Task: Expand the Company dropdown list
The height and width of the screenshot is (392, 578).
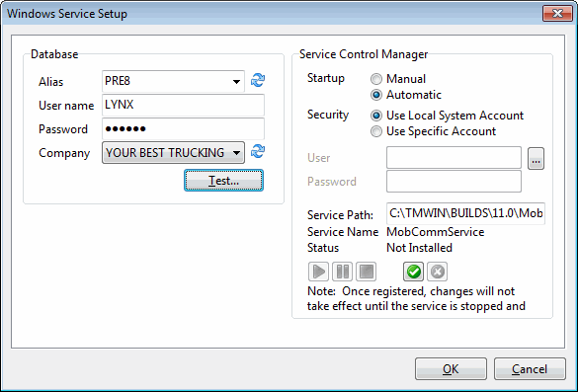Action: tap(173, 152)
